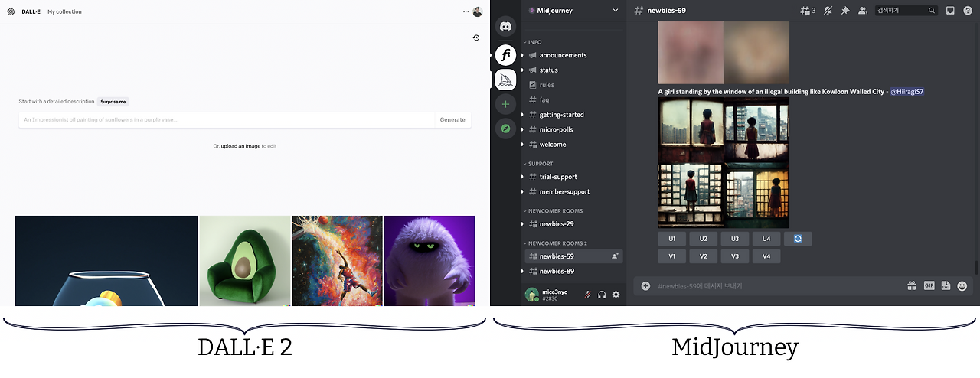Click the Discord search field
This screenshot has height=378, width=980.
click(x=906, y=11)
